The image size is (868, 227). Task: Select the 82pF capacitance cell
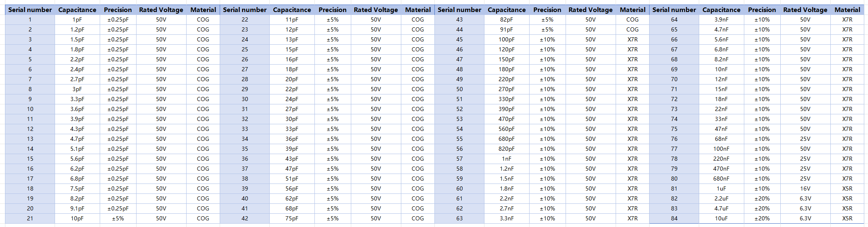506,19
